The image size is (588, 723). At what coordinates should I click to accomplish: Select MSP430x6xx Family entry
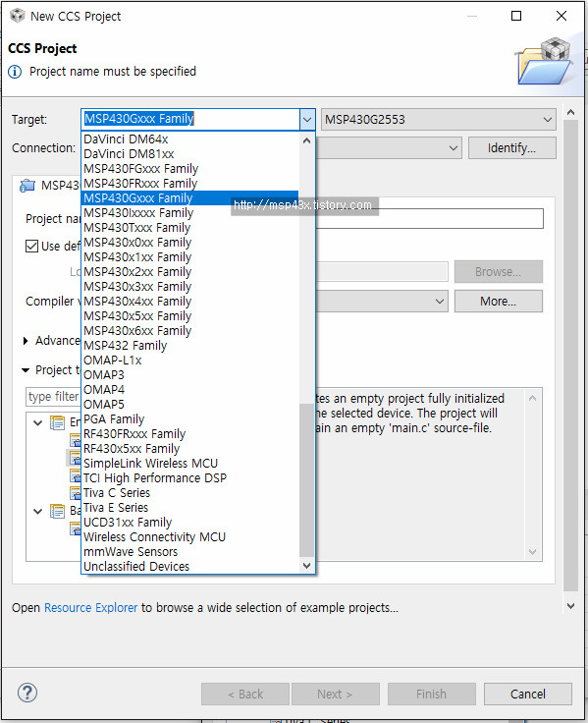[x=189, y=331]
